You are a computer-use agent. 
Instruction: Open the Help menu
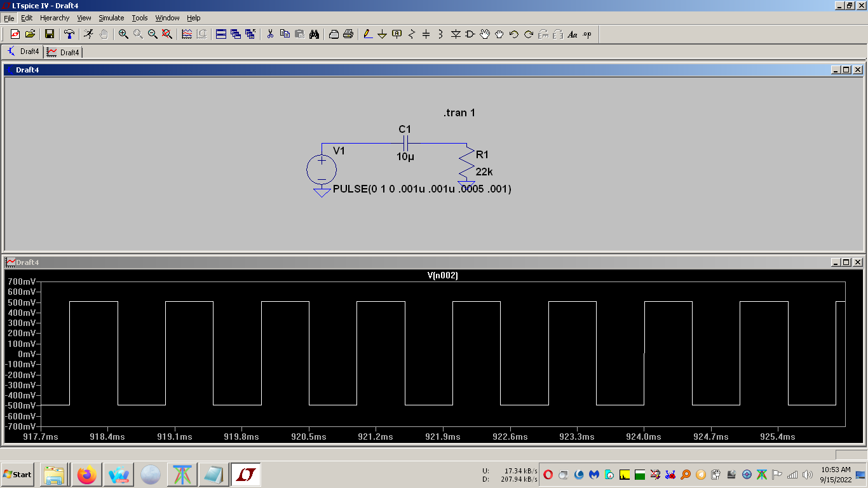(x=194, y=18)
